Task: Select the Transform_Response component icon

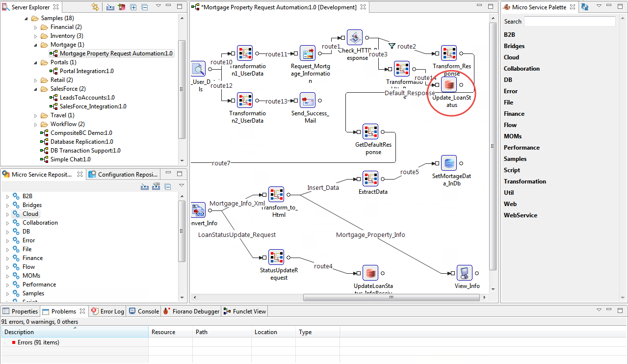Action: [449, 53]
